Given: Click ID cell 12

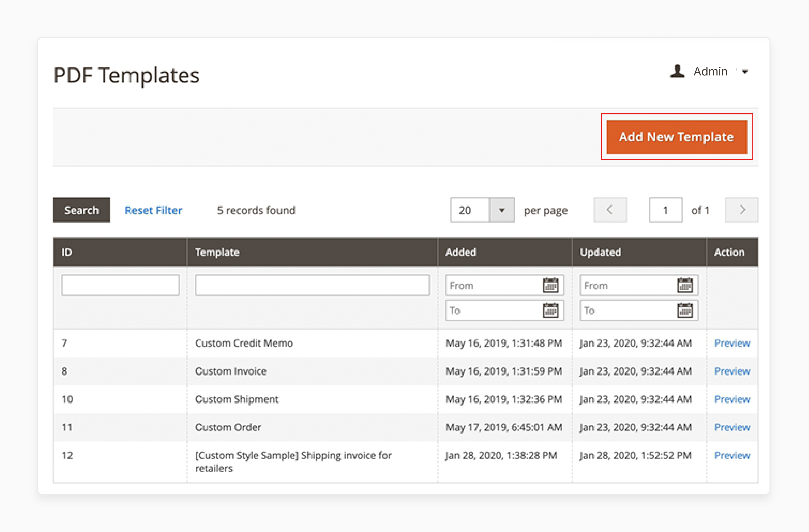Looking at the screenshot, I should pyautogui.click(x=67, y=455).
